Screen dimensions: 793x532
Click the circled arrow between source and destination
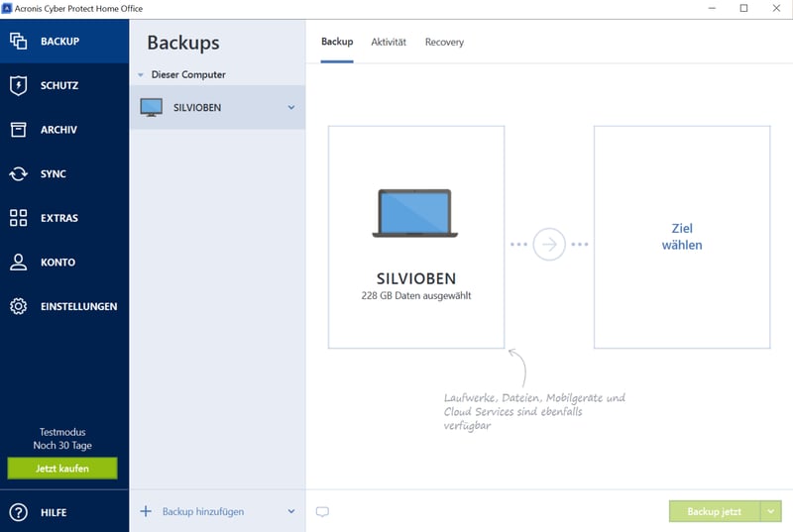click(x=549, y=244)
